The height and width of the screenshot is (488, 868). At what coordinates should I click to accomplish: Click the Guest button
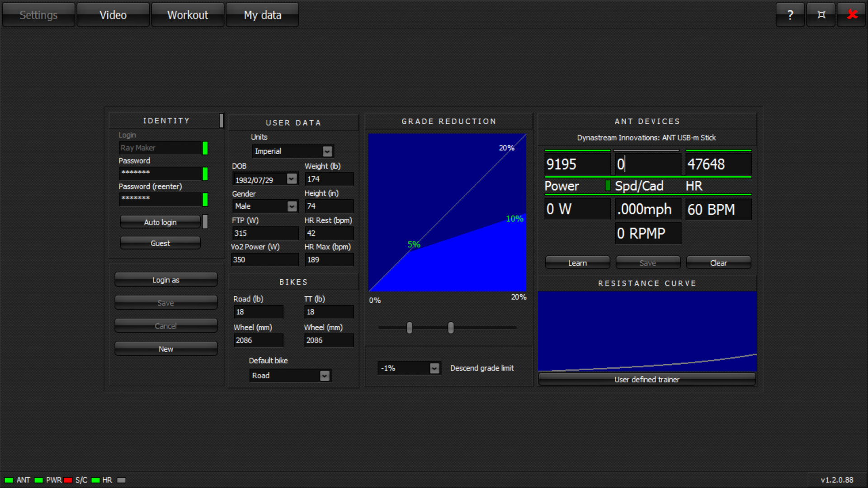pyautogui.click(x=160, y=243)
